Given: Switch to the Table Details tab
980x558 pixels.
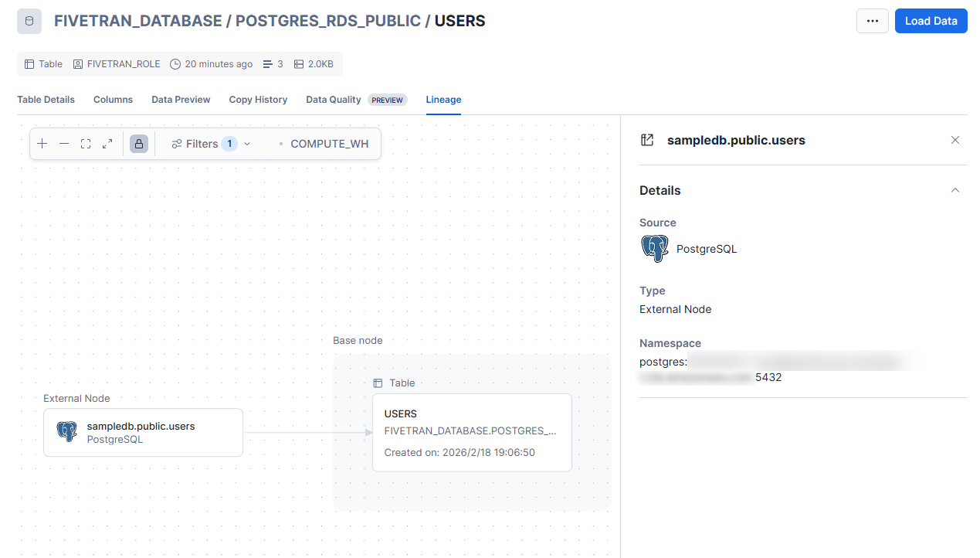Looking at the screenshot, I should (x=46, y=100).
